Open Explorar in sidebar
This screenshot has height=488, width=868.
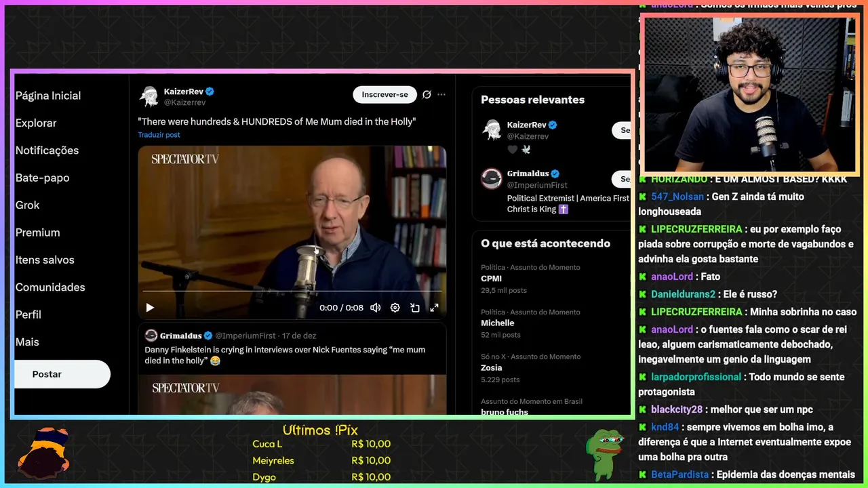[36, 123]
